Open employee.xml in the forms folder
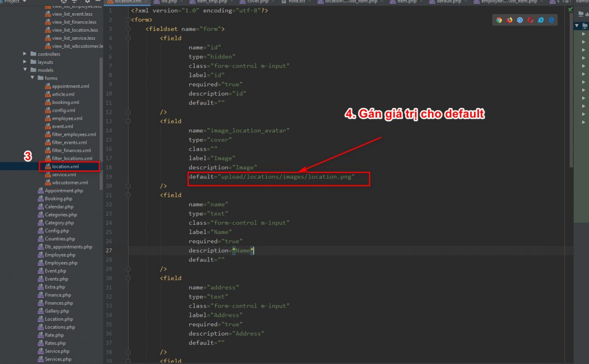The width and height of the screenshot is (589, 364). tap(67, 118)
